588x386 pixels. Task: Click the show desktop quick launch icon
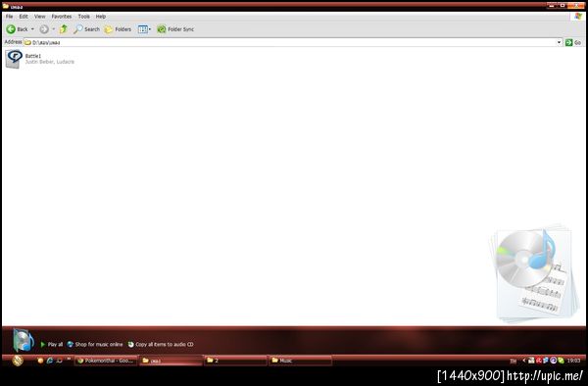tap(59, 361)
